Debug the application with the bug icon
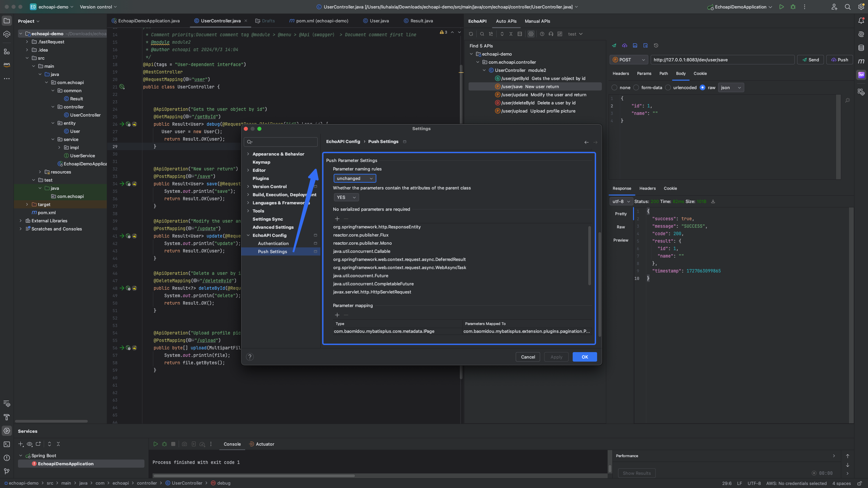 [x=793, y=7]
